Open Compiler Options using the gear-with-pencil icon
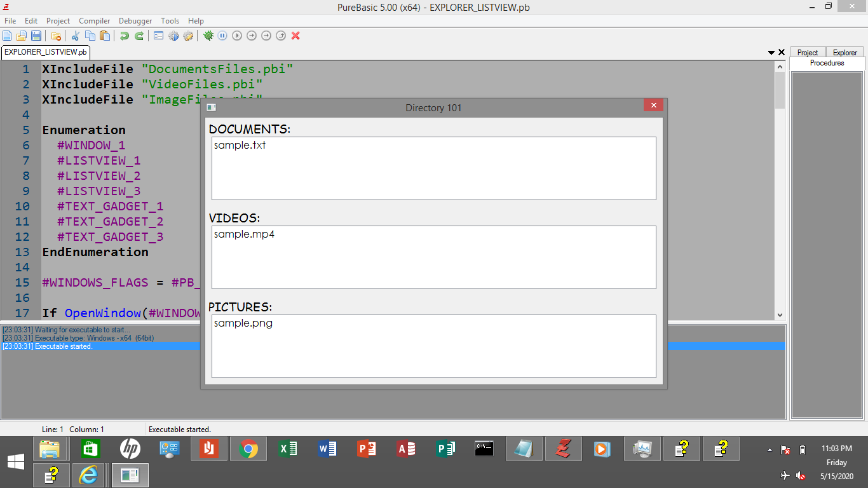The height and width of the screenshot is (488, 868). point(188,36)
